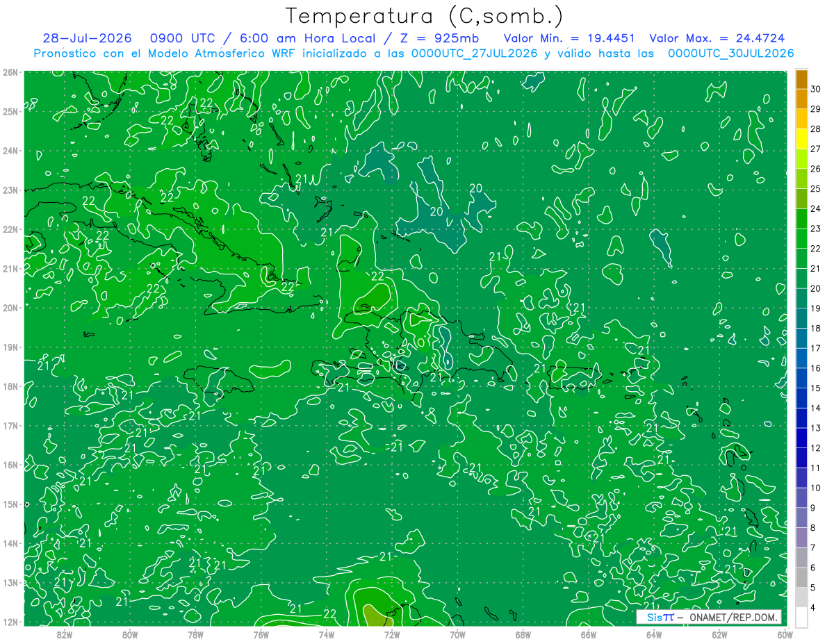
Task: Pick the legend swatch between 29 and 30
Action: [x=801, y=99]
